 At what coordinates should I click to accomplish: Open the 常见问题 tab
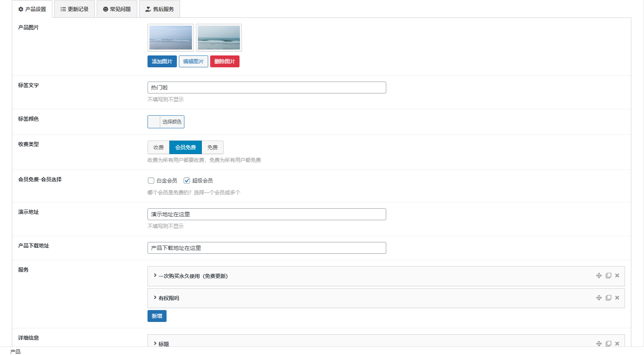[x=117, y=9]
